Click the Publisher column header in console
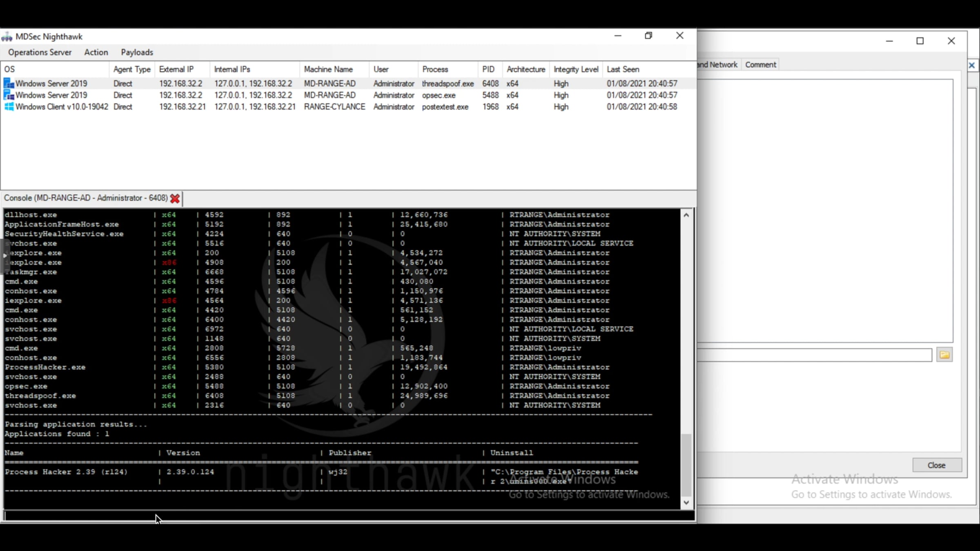 350,453
